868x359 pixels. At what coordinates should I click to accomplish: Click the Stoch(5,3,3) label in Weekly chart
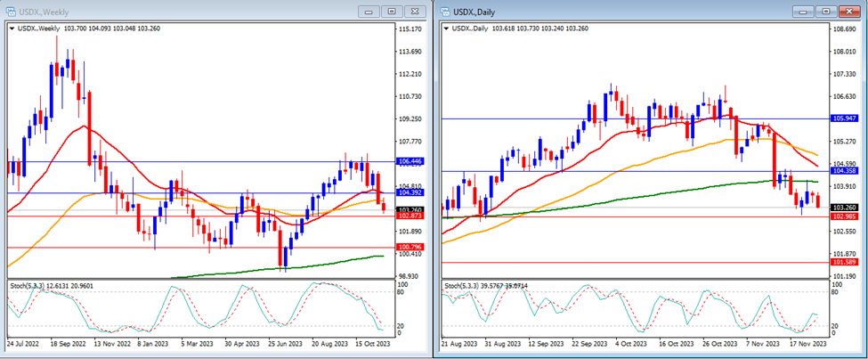pyautogui.click(x=27, y=287)
